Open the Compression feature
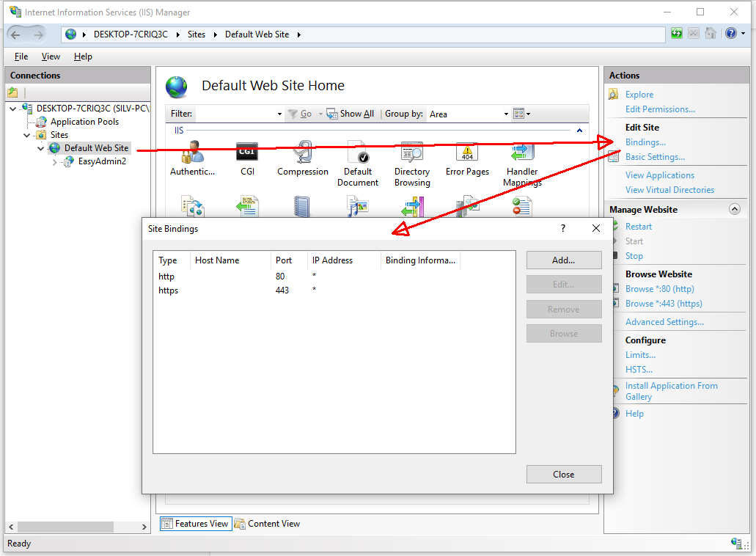756x556 pixels. point(302,154)
